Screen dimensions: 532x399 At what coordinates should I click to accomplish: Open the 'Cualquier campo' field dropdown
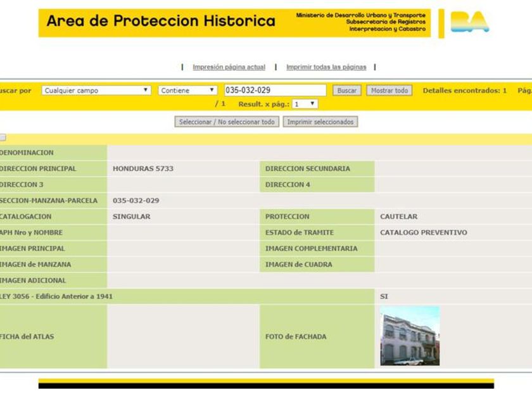96,91
